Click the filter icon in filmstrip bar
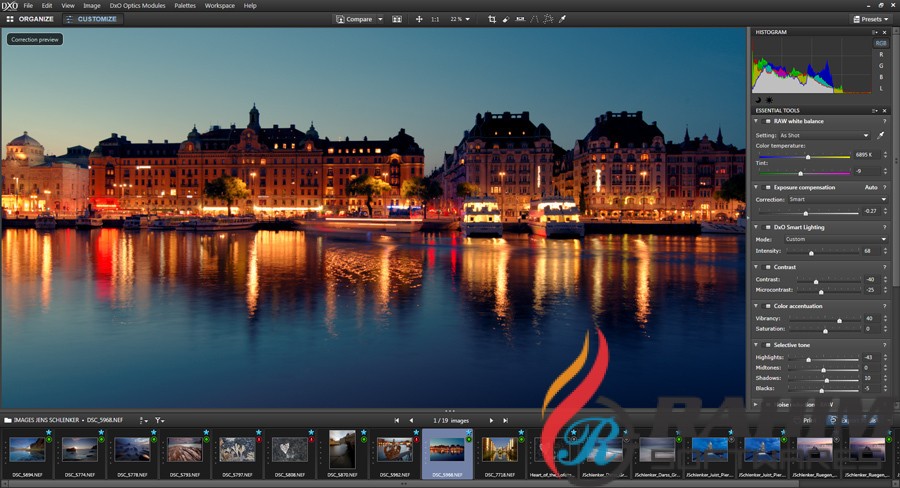Viewport: 900px width, 488px height. coord(159,420)
